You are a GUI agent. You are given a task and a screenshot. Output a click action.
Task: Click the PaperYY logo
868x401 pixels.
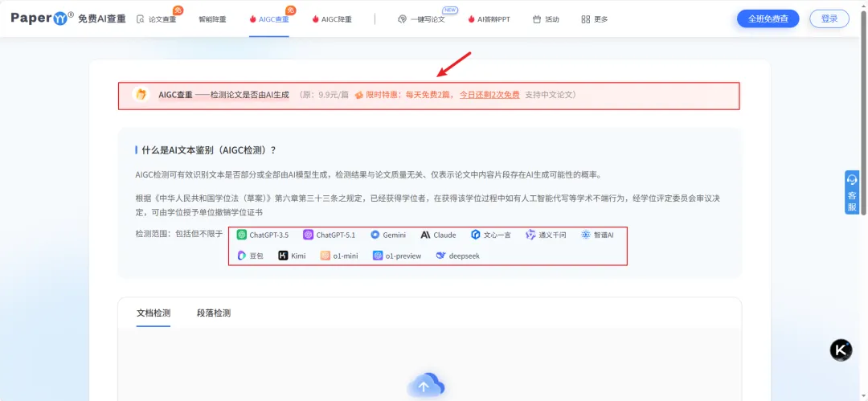(42, 18)
